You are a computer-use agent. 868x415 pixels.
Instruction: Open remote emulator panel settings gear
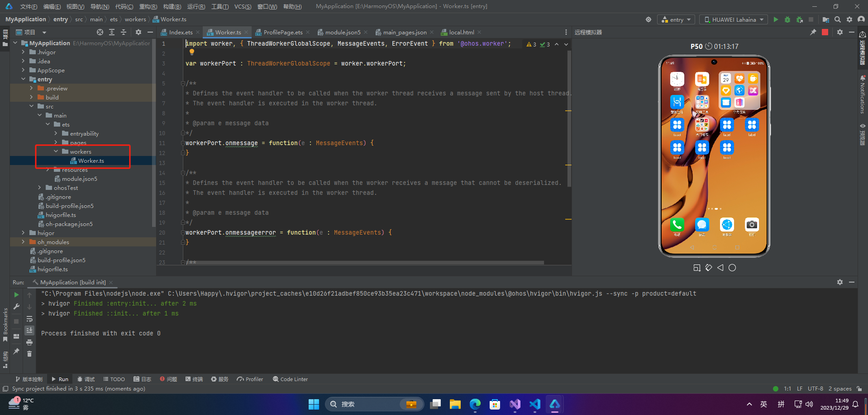(840, 32)
